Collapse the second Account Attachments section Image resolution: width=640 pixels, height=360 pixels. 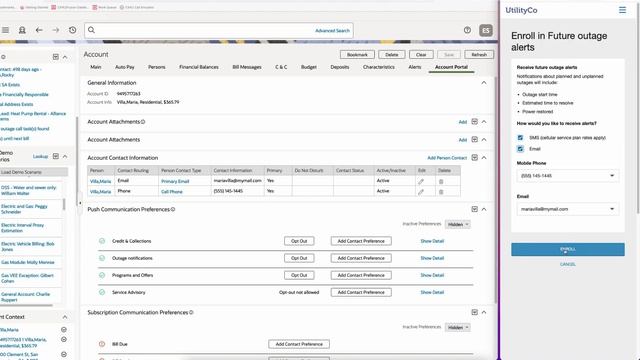(484, 140)
